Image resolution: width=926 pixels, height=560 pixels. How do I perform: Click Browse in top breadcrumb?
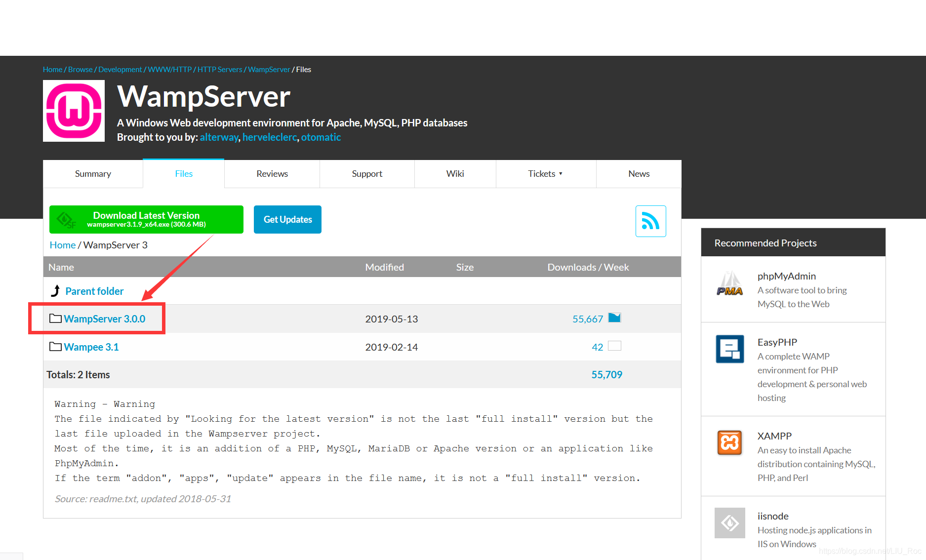click(x=81, y=70)
